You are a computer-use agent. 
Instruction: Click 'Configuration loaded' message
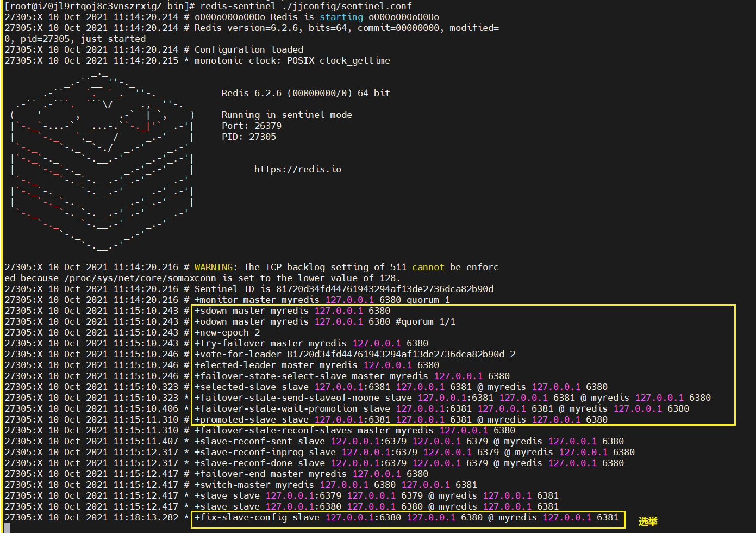click(249, 49)
